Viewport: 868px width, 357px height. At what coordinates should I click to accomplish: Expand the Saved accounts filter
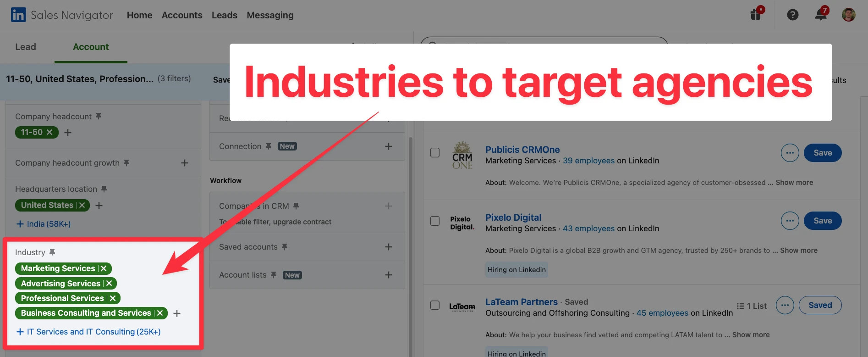(389, 247)
